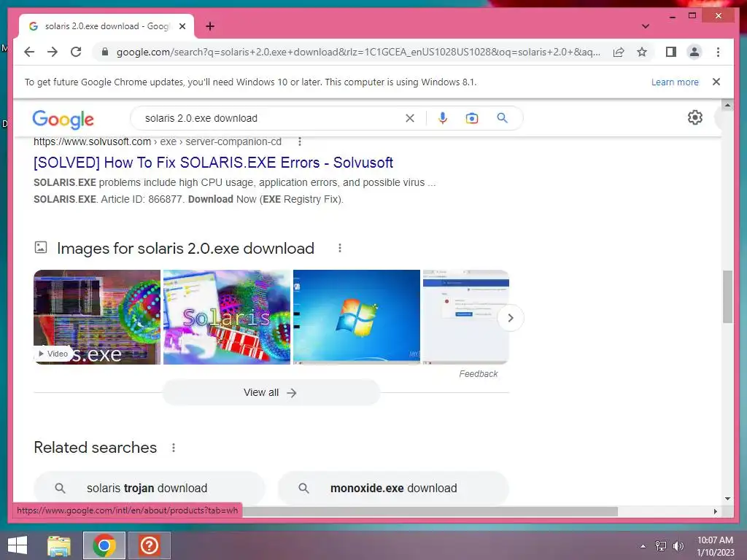Open the Images for solaris 2.0.exe download heading
747x560 pixels.
(185, 249)
